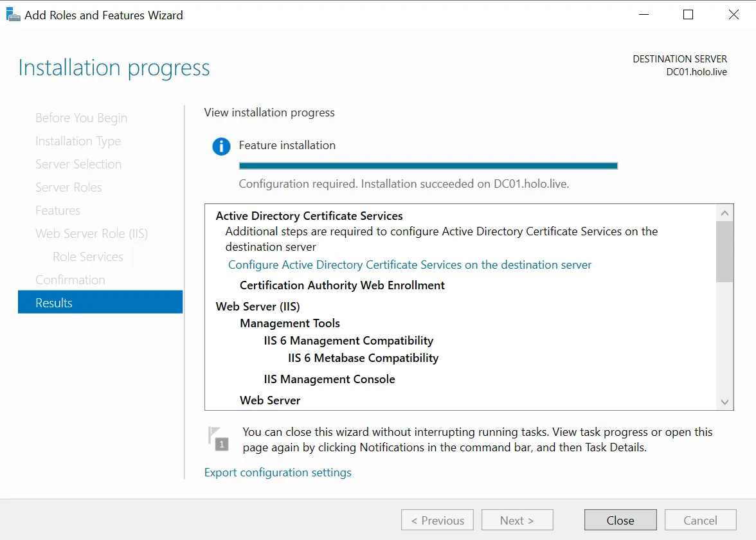Click the Feature installation label
Viewport: 756px width, 540px height.
(287, 145)
